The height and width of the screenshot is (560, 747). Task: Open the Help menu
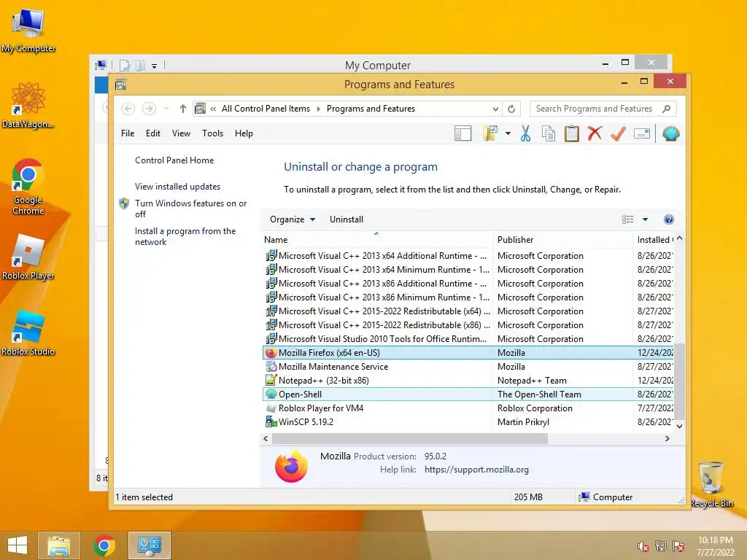(244, 133)
